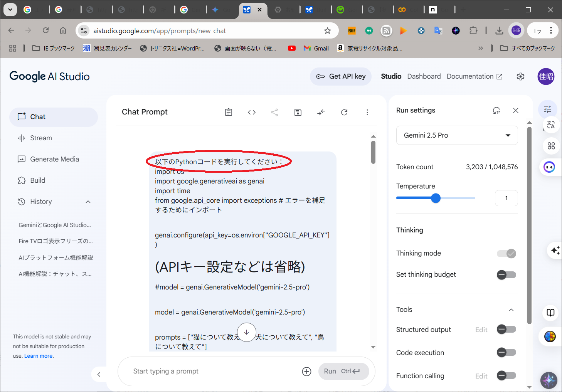Screen dimensions: 562x392
Task: Open the AI Studio settings gear
Action: [520, 76]
